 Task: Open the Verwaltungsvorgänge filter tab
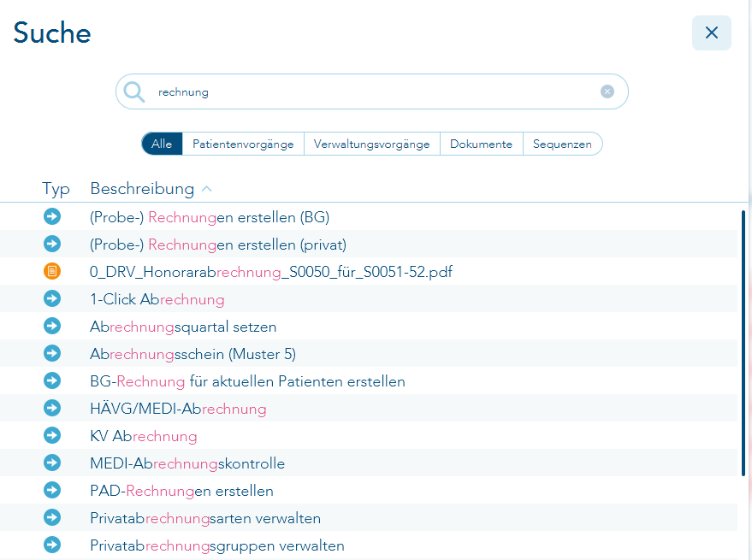pyautogui.click(x=372, y=144)
